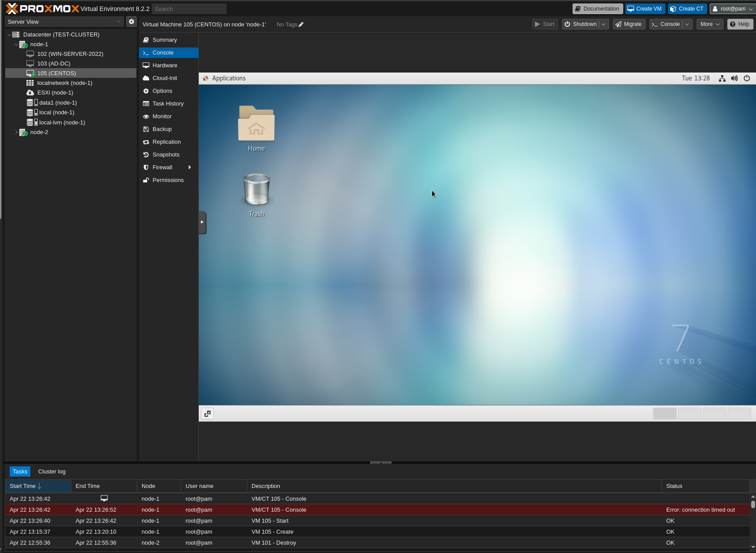Open the Shutdown dropdown arrow
The width and height of the screenshot is (756, 553).
coord(604,24)
